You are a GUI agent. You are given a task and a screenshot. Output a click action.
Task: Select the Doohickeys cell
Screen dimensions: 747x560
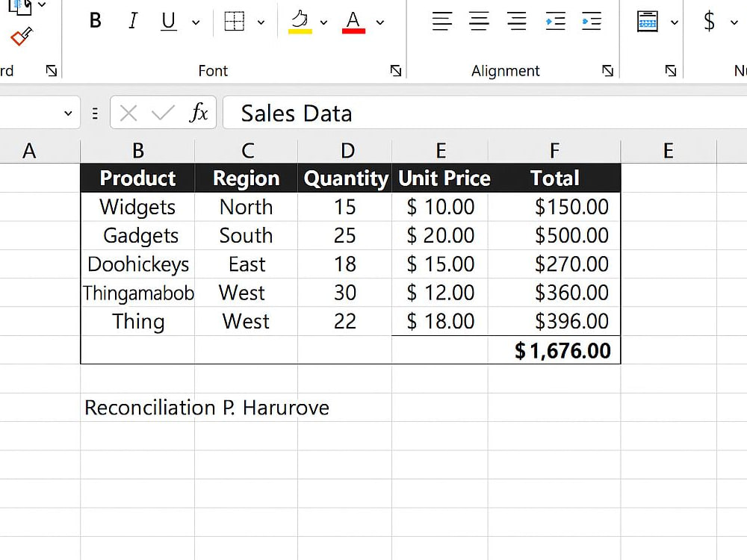(137, 264)
